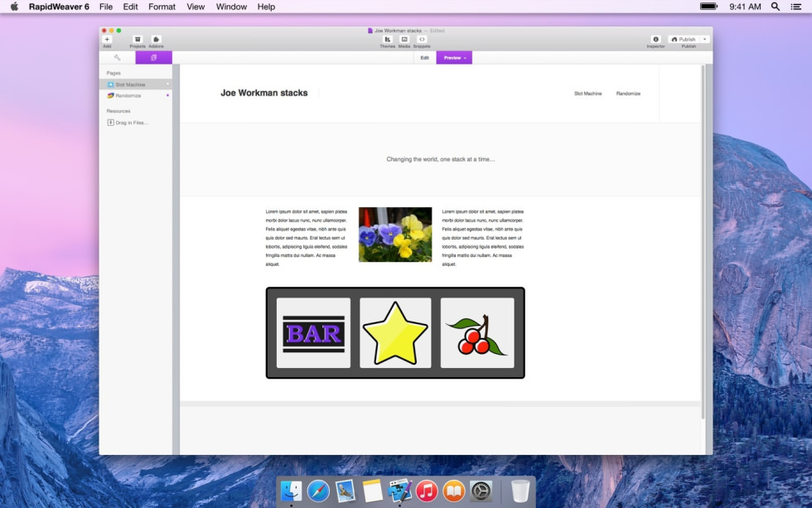Open the Edit menu in menu bar
This screenshot has height=508, width=812.
(x=131, y=7)
